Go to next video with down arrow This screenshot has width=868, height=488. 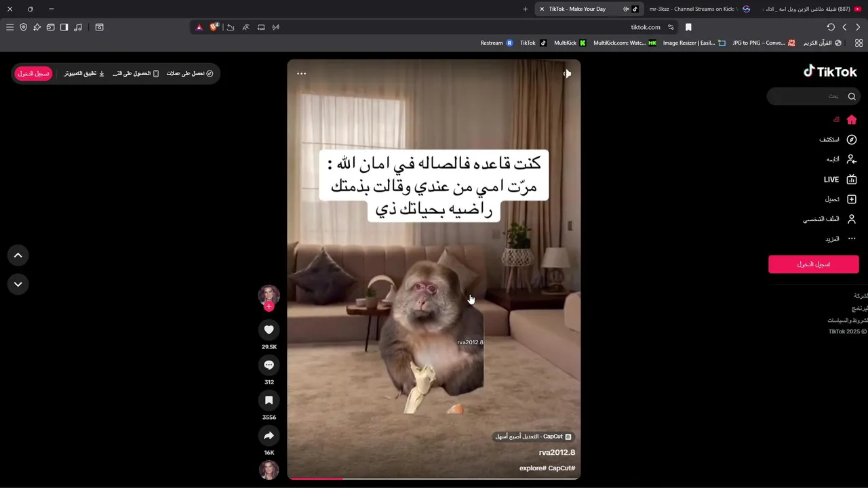18,284
